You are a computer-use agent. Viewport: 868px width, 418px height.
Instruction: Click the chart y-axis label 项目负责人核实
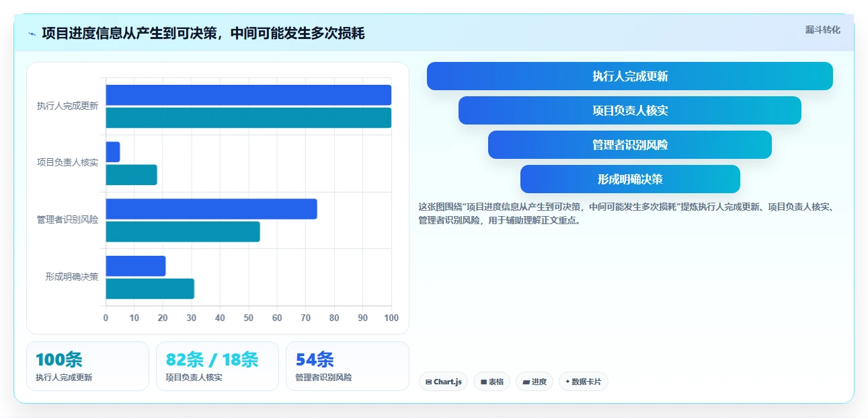click(67, 163)
